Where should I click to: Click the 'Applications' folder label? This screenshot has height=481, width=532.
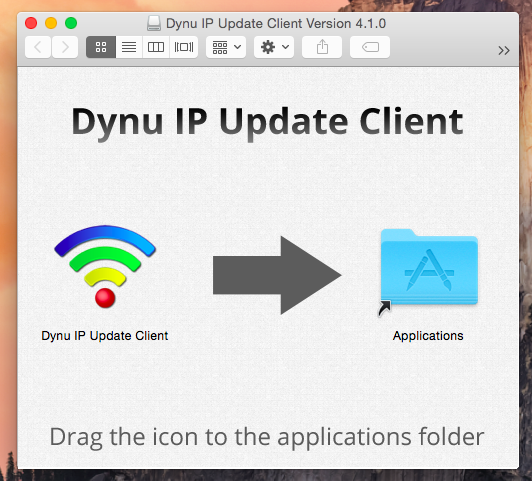click(x=428, y=336)
